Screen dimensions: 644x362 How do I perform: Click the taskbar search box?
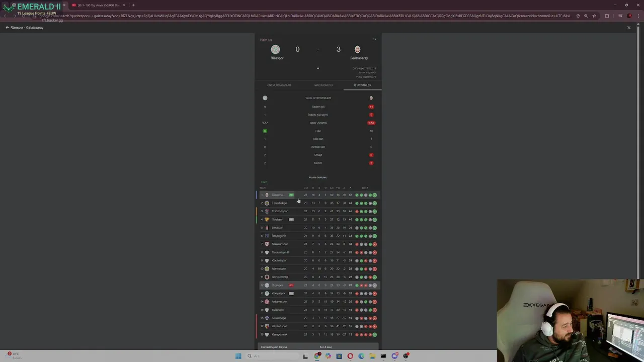272,356
